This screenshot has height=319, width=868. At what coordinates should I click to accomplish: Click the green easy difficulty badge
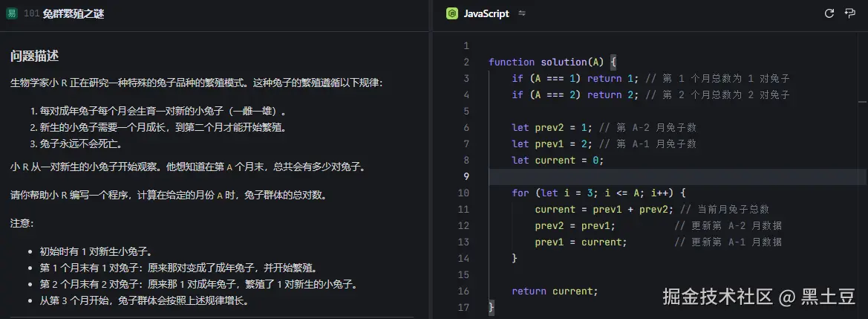click(12, 14)
